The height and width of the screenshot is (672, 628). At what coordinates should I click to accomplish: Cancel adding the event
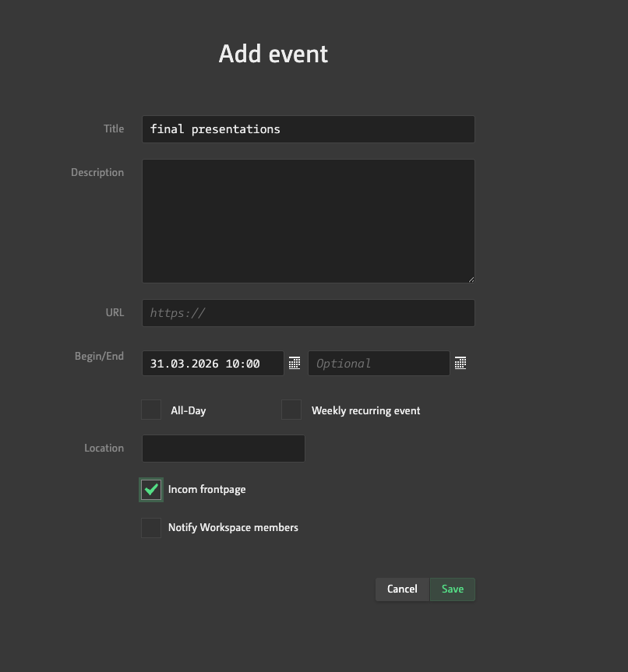402,589
